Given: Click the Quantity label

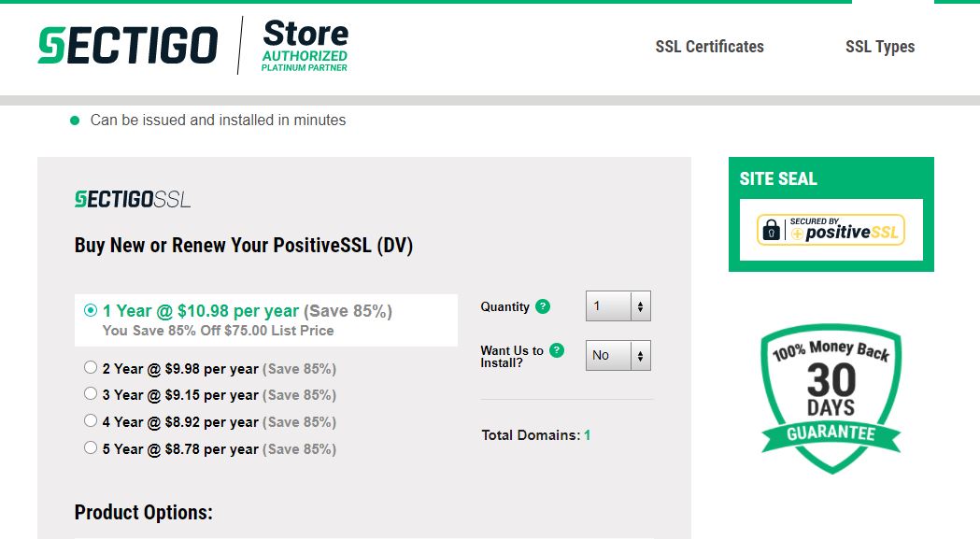Looking at the screenshot, I should tap(505, 306).
